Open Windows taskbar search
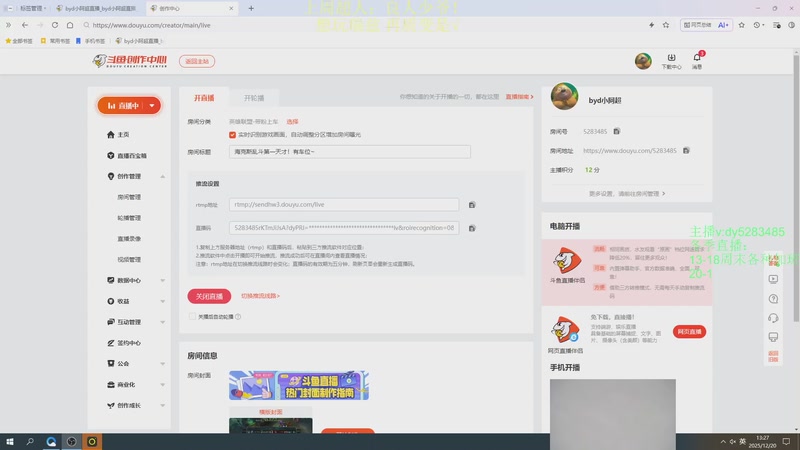800x450 pixels. click(x=30, y=441)
